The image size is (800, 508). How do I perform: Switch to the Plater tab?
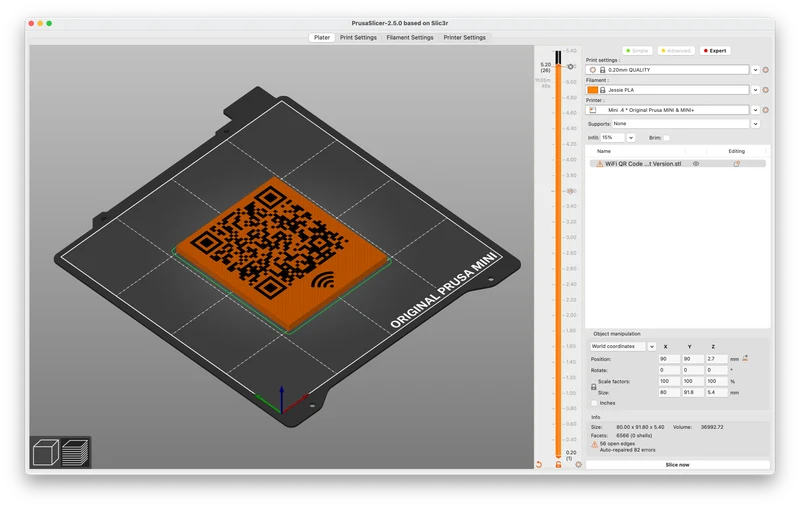(321, 37)
